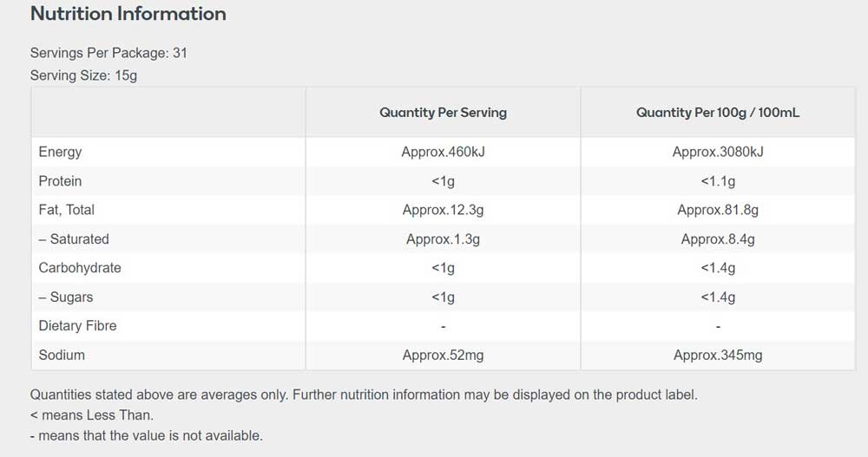Click the Saturated row label
The image size is (868, 457).
point(74,239)
